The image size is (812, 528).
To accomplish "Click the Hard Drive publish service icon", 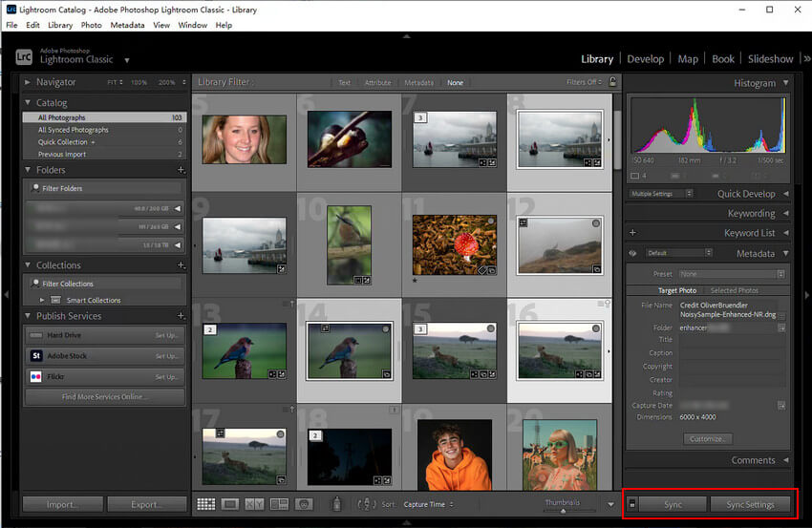I will point(35,335).
